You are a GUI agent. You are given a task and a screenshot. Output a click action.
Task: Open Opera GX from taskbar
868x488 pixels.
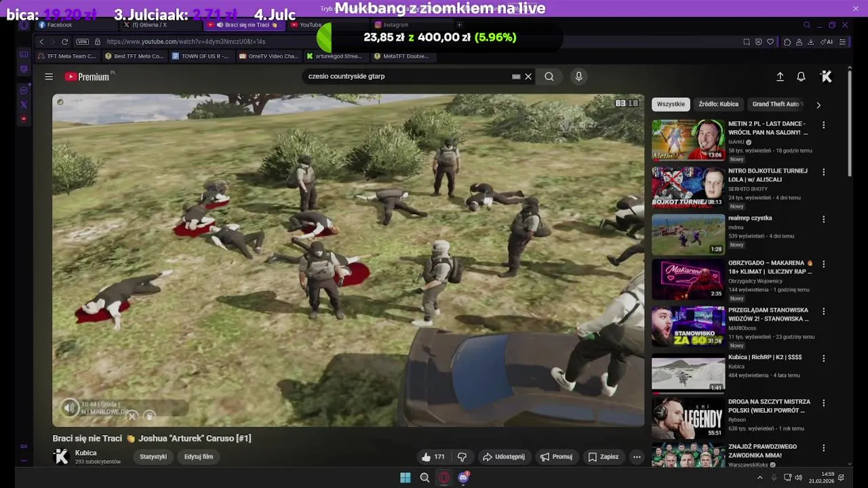[x=444, y=478]
